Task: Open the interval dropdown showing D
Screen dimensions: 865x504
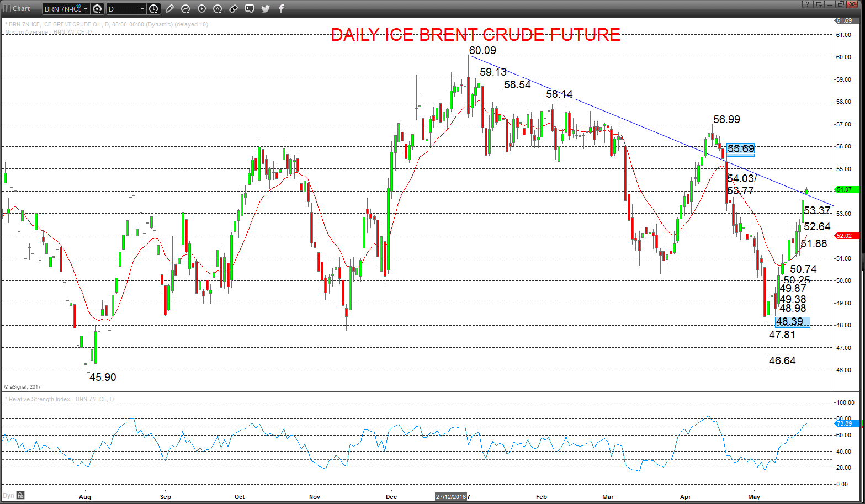Action: tap(126, 9)
